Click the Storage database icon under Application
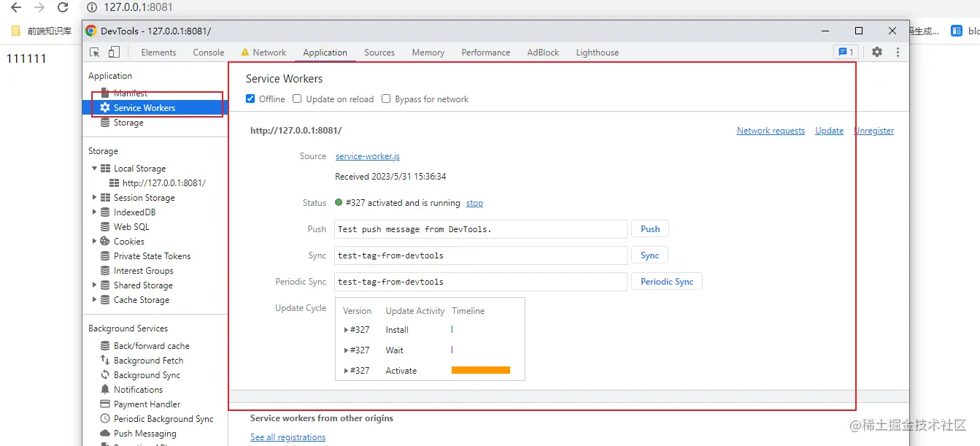Screen dimensions: 980x446 click(105, 123)
